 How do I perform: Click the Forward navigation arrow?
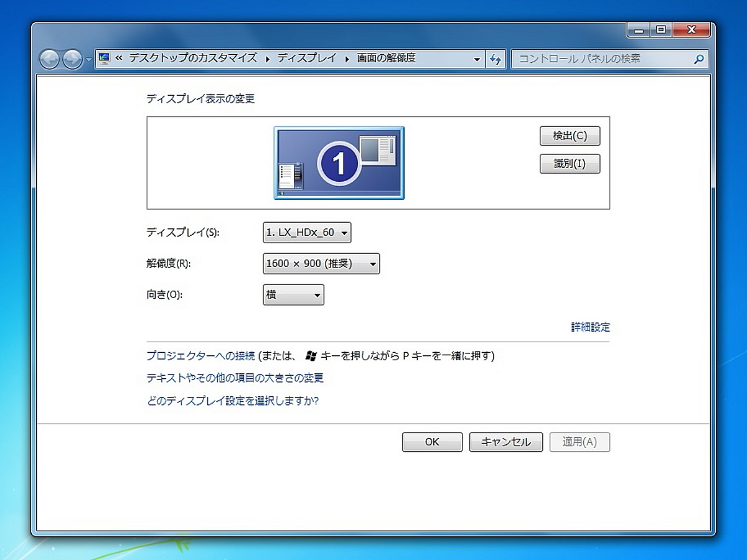[x=73, y=59]
